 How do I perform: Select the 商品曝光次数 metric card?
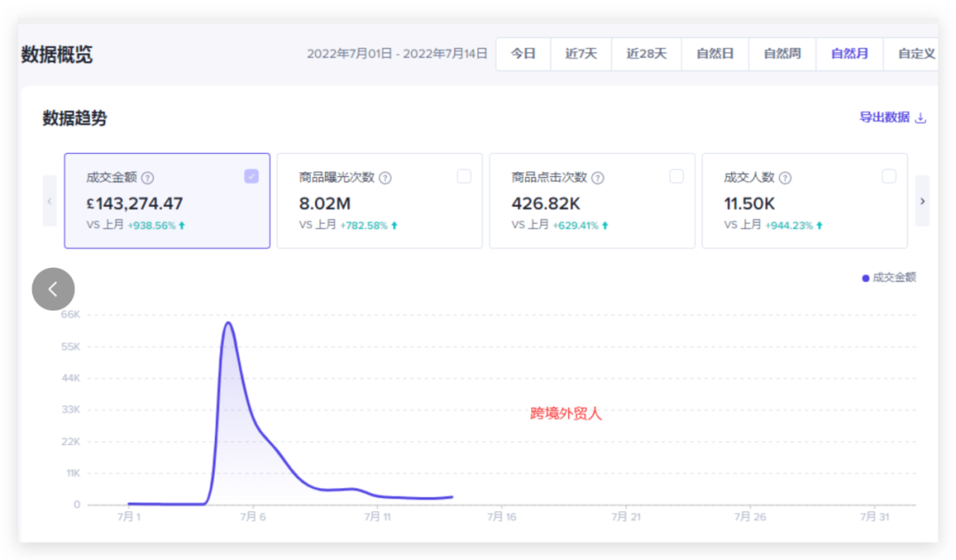point(379,201)
